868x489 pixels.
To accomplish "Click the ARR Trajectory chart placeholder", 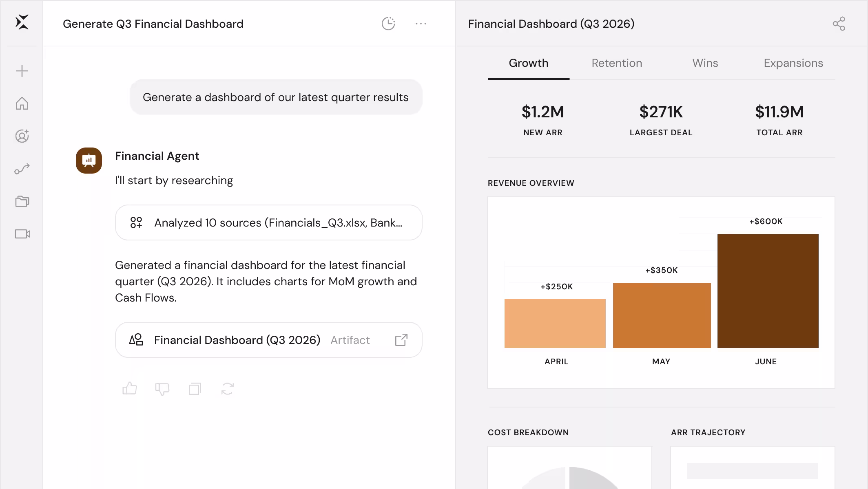I will (x=753, y=471).
